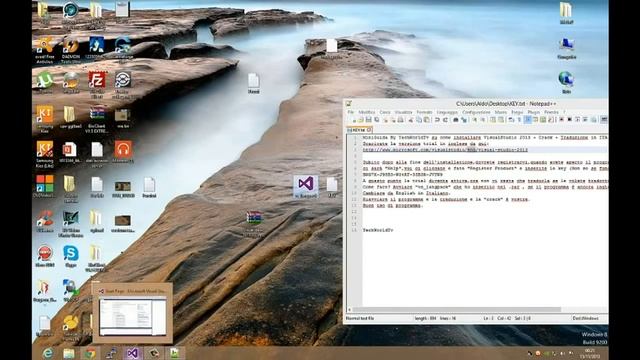Open the Linguaggio menu in Notepad++
This screenshot has width=640, height=360.
447,112
